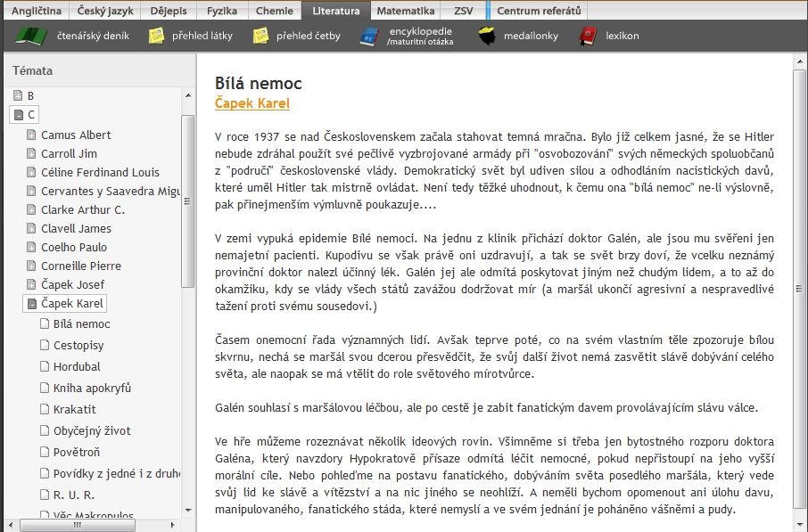Expand the Cervantes y Saavedra node

point(31,191)
